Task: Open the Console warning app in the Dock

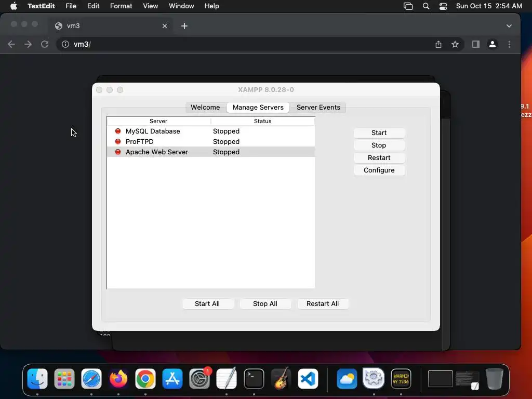Action: 401,378
